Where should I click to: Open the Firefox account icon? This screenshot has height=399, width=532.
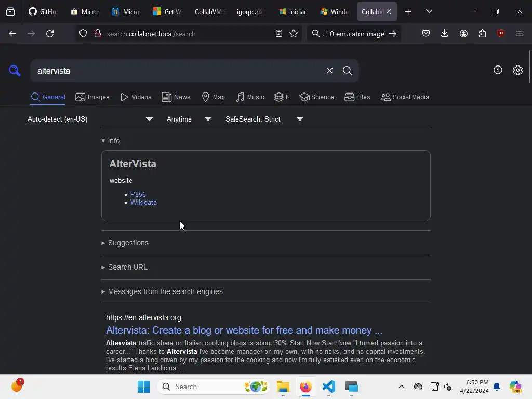(463, 34)
